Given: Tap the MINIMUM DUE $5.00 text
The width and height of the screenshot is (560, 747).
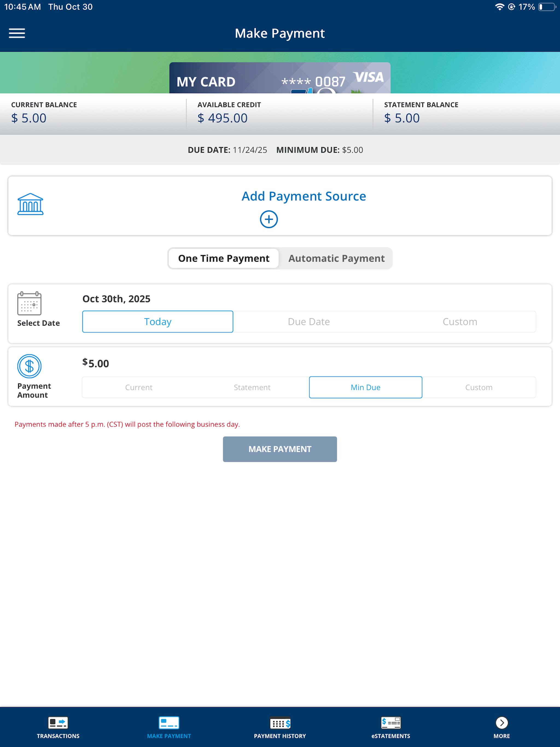Looking at the screenshot, I should point(320,150).
